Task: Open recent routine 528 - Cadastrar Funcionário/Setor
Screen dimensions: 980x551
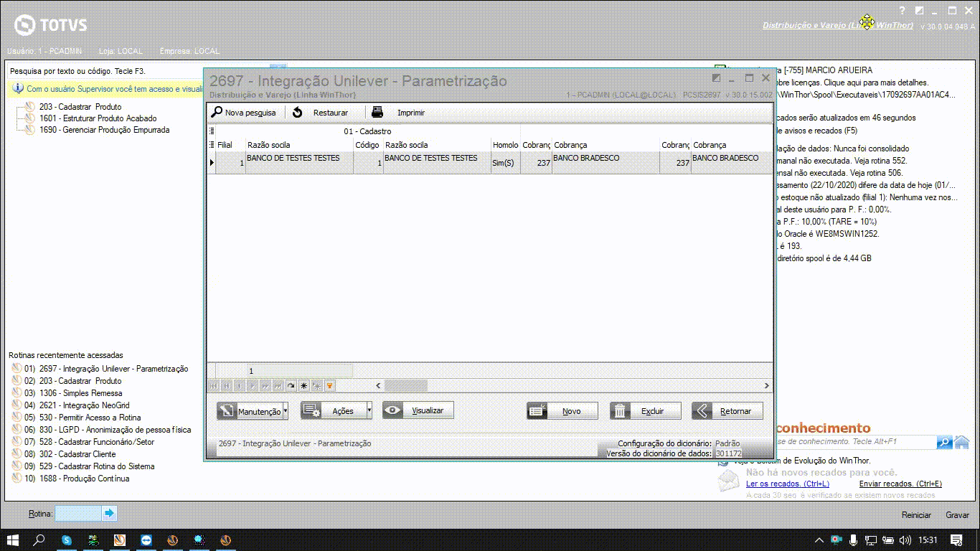Action: click(97, 442)
